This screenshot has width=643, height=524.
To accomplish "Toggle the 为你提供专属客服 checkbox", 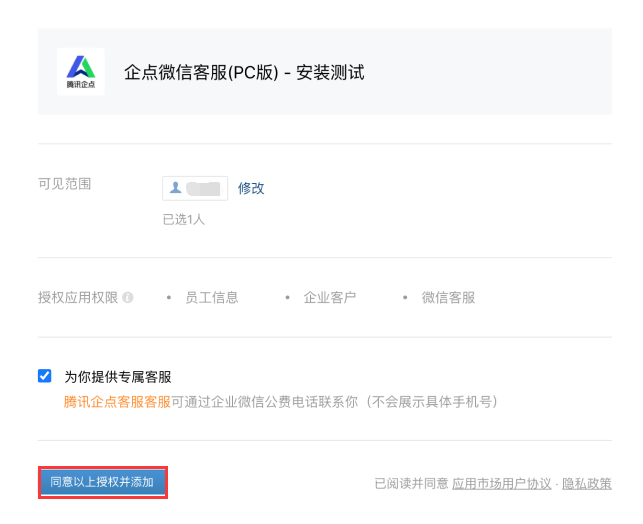I will click(x=44, y=376).
